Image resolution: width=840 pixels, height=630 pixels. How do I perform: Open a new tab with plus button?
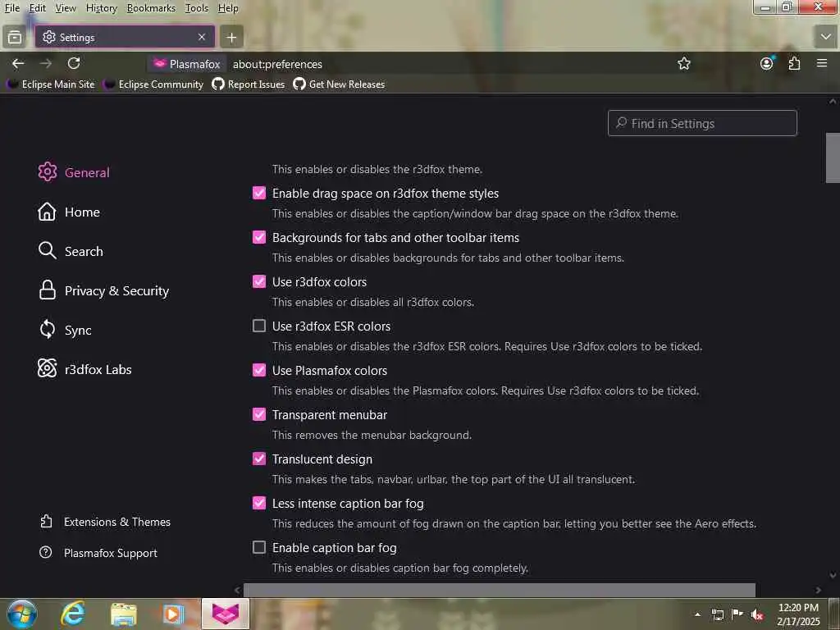[x=231, y=37]
